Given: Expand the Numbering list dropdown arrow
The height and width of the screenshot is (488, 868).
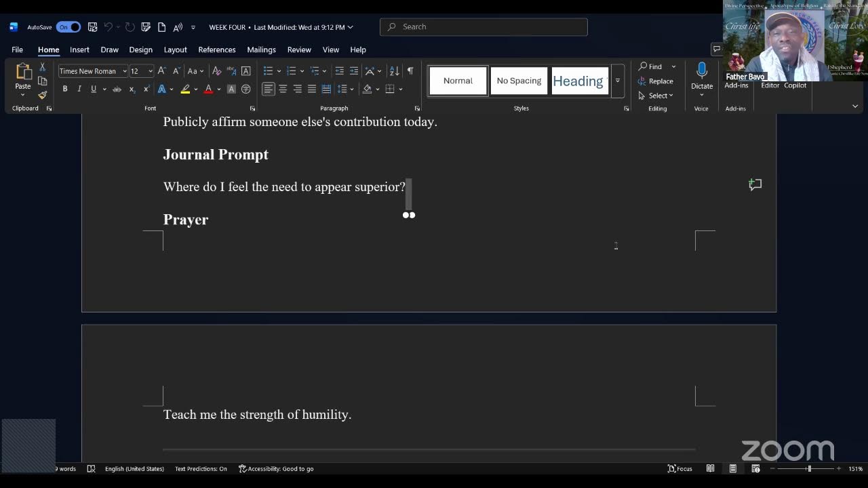Looking at the screenshot, I should [x=302, y=71].
